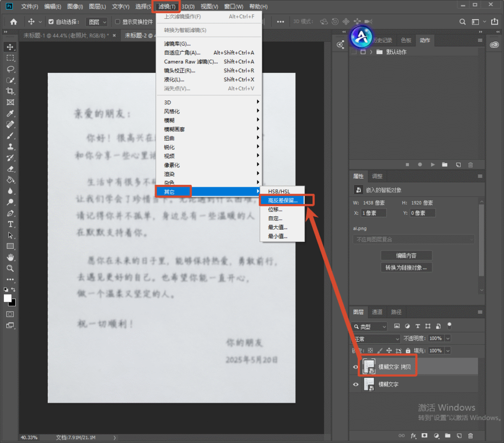
Task: Click the delete trash icon in Layers panel
Action: 471,436
